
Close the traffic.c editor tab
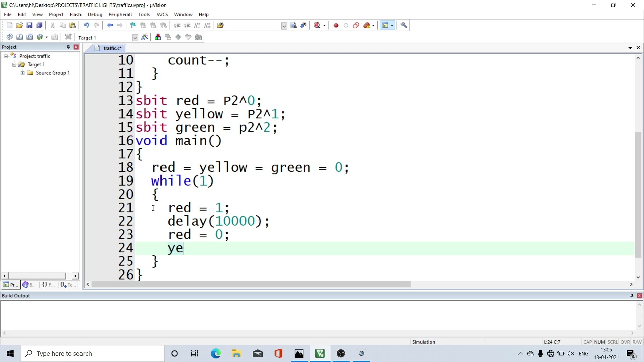coord(638,48)
